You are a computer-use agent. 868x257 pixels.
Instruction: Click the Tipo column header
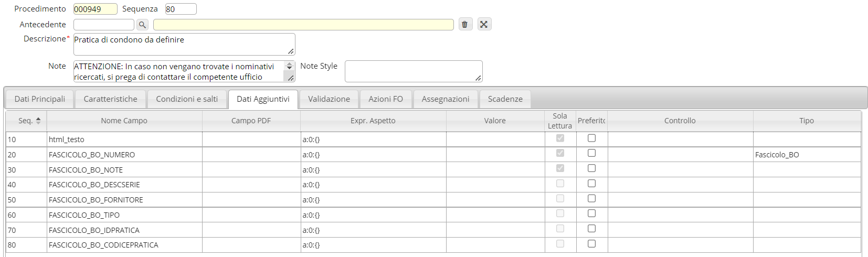pyautogui.click(x=806, y=121)
